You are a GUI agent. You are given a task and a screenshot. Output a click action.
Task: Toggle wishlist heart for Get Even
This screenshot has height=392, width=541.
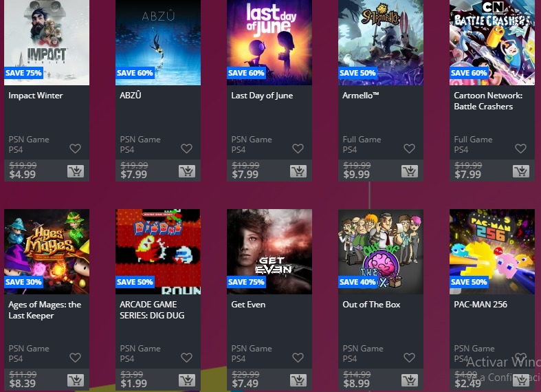click(x=298, y=358)
